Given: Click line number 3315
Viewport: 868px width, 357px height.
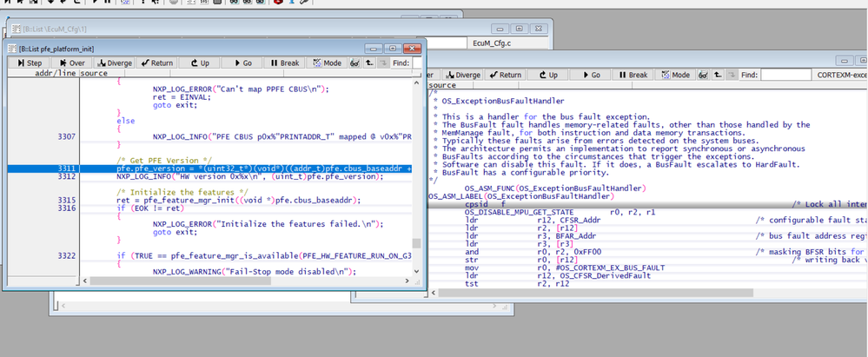Looking at the screenshot, I should click(x=66, y=201).
